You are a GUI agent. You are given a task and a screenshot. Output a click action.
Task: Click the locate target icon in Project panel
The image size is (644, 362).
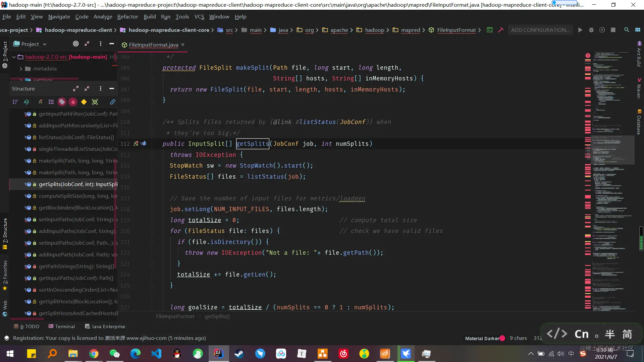tap(76, 44)
